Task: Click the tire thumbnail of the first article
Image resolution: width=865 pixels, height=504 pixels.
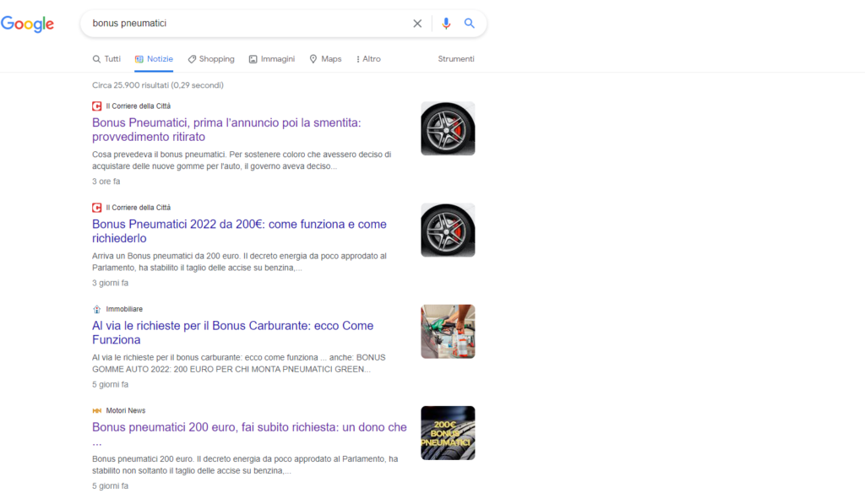Action: point(448,128)
